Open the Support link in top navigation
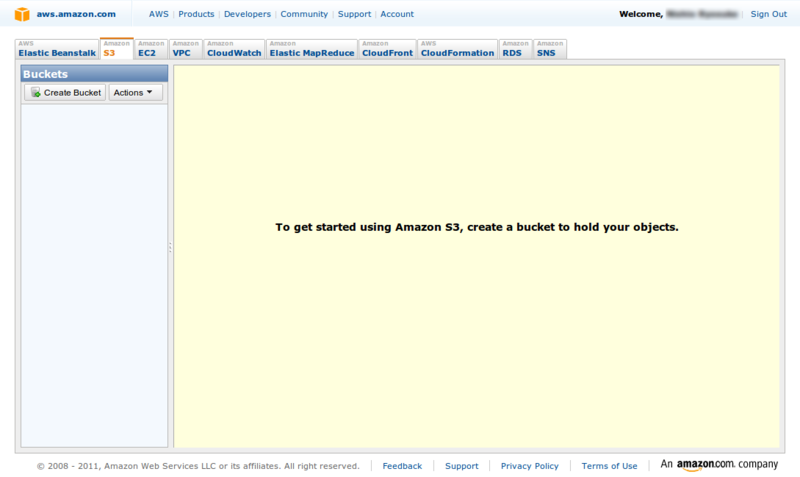Viewport: 800px width, 477px height. click(355, 14)
